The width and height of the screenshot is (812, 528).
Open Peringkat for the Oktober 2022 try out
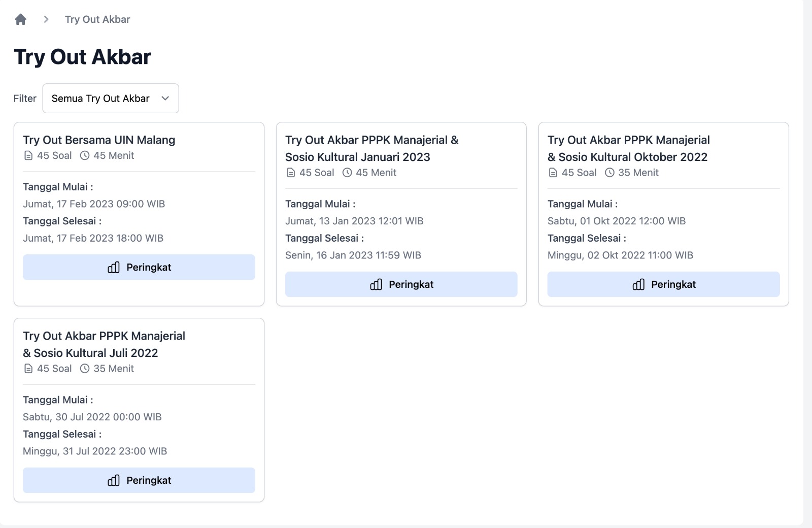tap(663, 284)
